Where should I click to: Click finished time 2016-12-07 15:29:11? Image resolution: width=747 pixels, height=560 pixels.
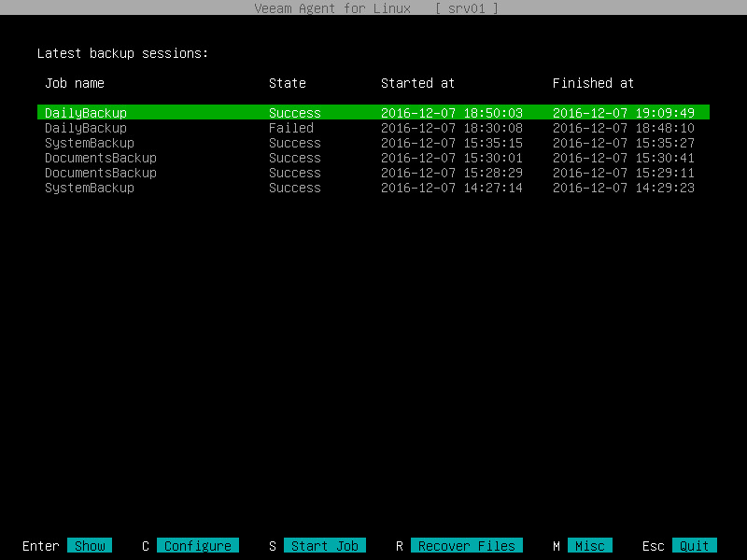tap(624, 173)
